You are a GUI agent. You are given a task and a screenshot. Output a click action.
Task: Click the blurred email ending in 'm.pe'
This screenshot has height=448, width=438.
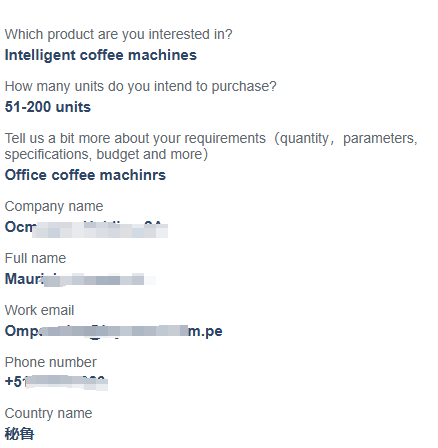pyautogui.click(x=113, y=331)
